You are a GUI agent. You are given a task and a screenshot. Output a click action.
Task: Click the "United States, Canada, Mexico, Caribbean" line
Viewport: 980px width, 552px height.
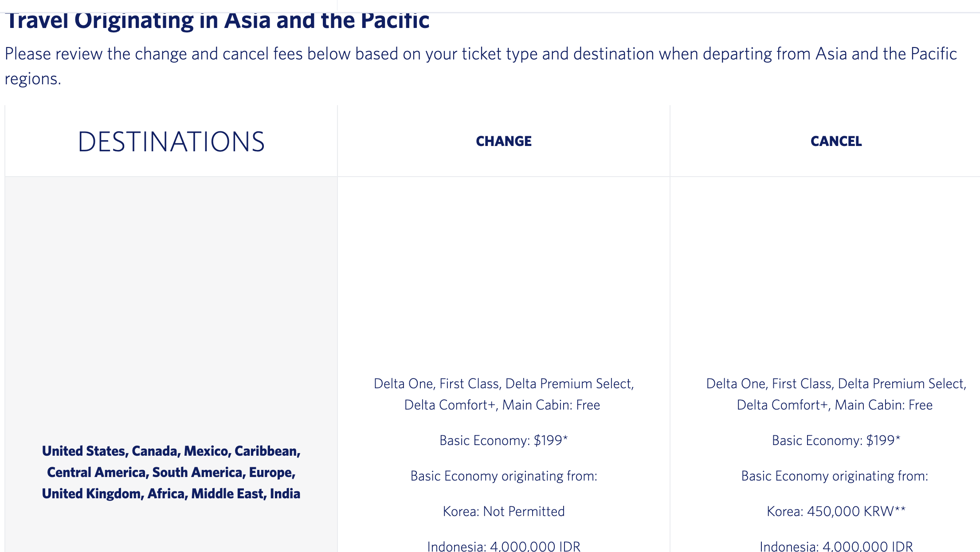click(x=171, y=451)
